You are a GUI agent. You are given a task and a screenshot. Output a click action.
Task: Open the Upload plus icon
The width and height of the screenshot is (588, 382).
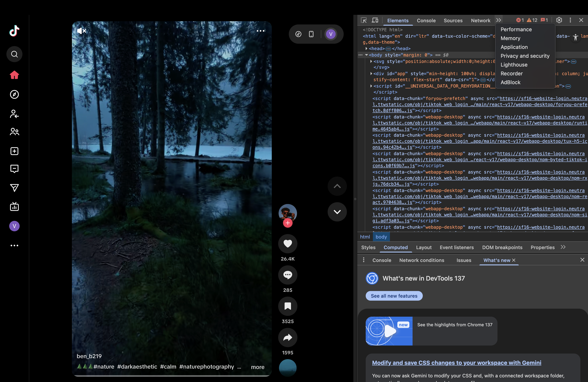pyautogui.click(x=14, y=151)
